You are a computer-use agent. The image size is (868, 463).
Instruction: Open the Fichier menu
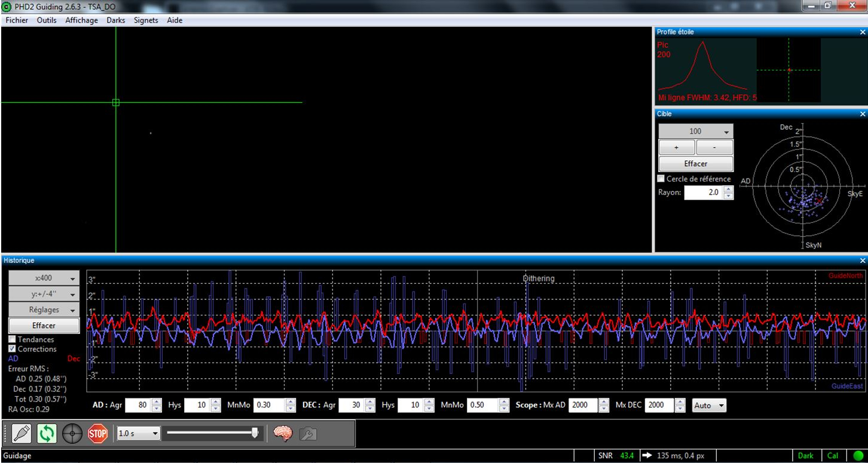tap(17, 20)
